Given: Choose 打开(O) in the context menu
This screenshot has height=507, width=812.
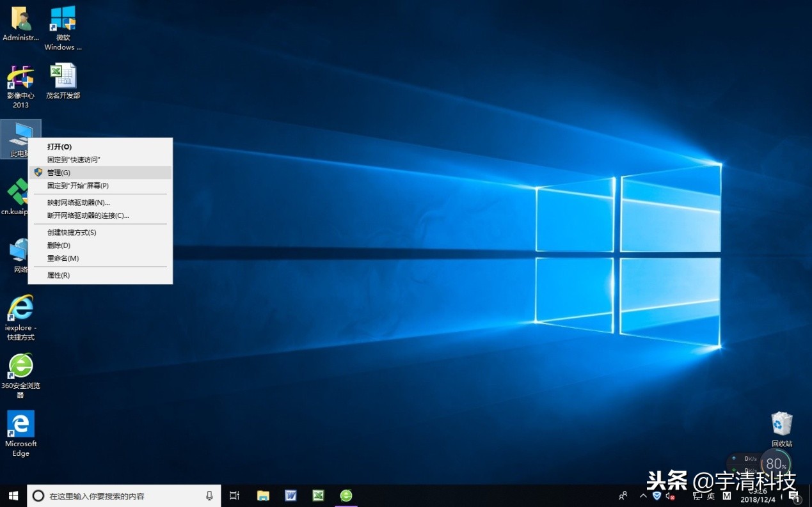Looking at the screenshot, I should click(x=60, y=147).
